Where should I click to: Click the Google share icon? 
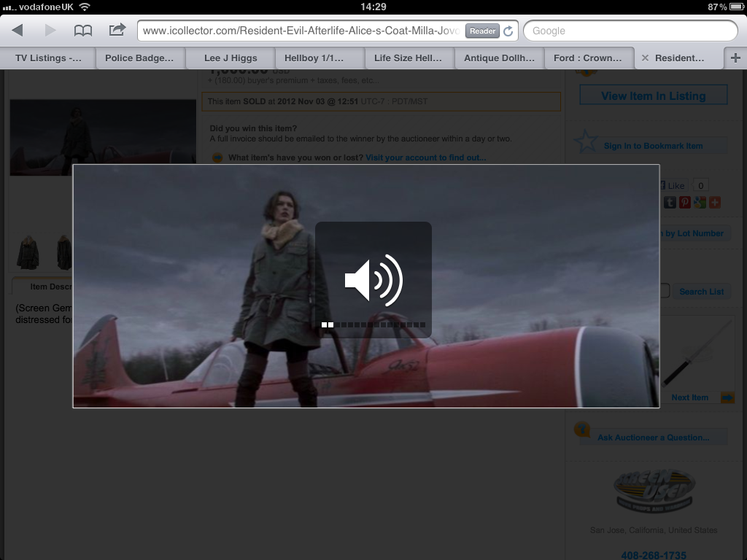[x=700, y=203]
